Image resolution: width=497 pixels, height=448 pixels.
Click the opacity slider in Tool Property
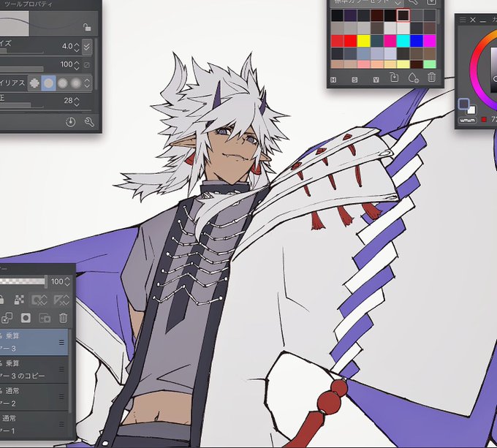pos(21,69)
